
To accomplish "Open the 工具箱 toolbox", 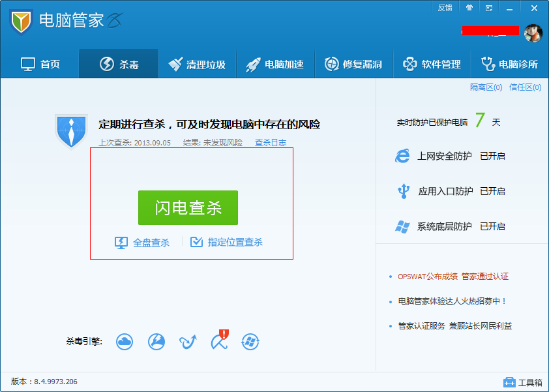I will 522,382.
